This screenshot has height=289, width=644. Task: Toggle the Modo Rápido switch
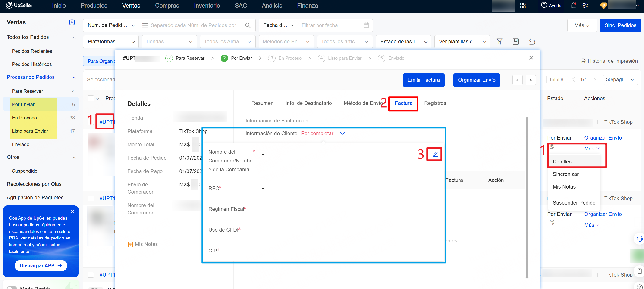pos(12,288)
